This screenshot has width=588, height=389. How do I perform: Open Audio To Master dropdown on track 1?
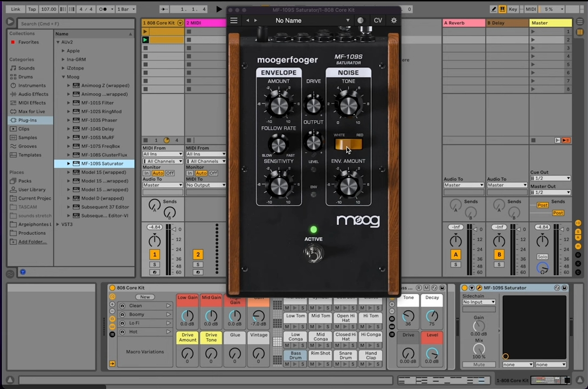[162, 185]
